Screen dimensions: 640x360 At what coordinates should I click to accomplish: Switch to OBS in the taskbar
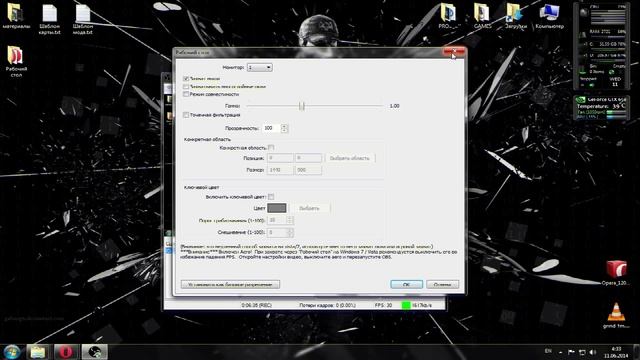[x=94, y=352]
